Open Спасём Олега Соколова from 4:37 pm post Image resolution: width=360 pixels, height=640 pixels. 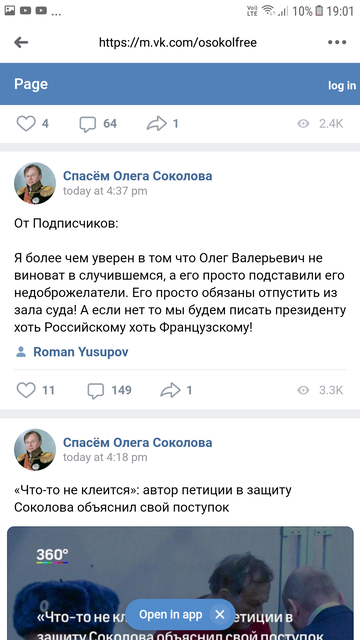(138, 176)
